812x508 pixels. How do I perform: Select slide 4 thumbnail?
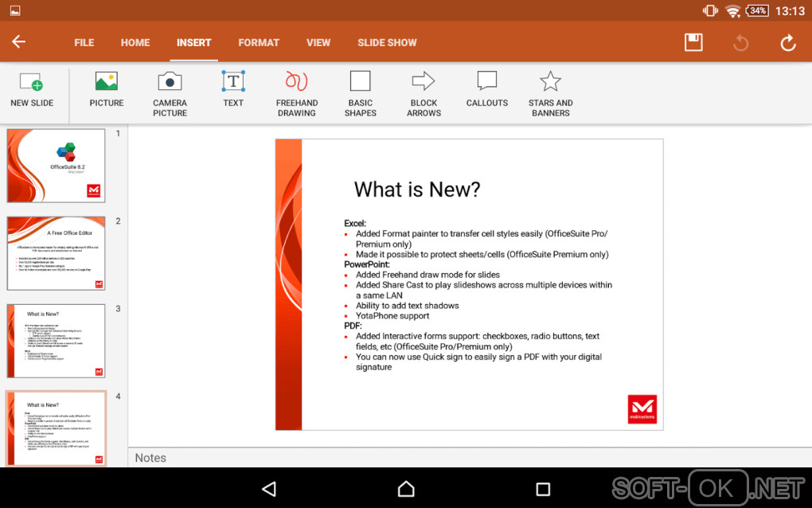(x=56, y=428)
